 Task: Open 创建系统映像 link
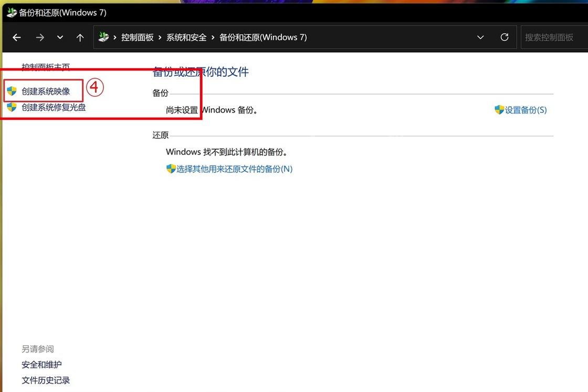point(46,91)
